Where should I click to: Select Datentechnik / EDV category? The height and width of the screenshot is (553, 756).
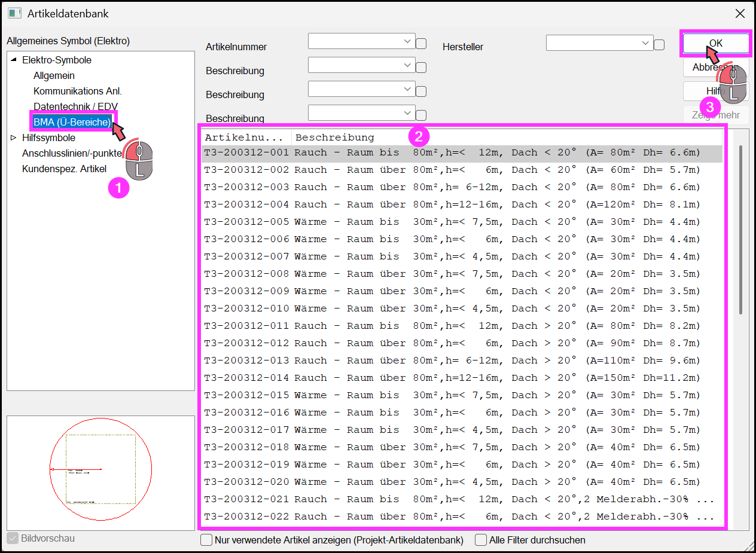point(76,106)
